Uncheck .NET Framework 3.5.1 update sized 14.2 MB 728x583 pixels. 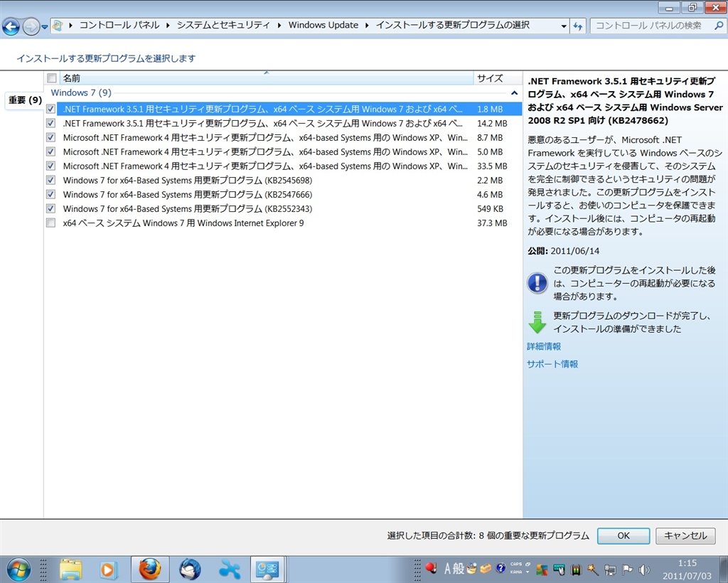(51, 124)
